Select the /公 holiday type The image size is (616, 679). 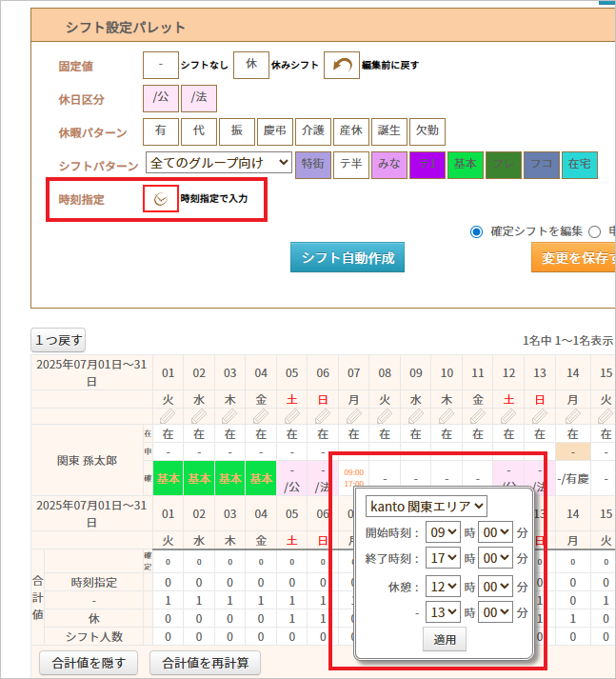pos(160,98)
